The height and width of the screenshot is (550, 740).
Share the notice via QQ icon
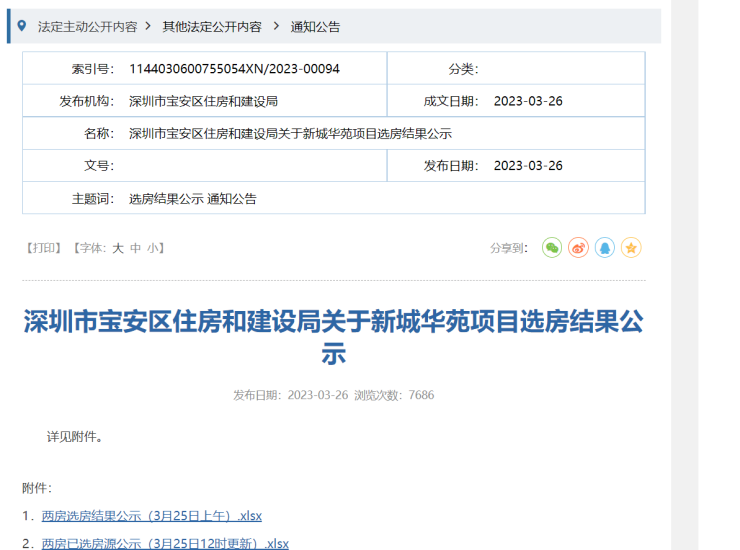coord(605,248)
